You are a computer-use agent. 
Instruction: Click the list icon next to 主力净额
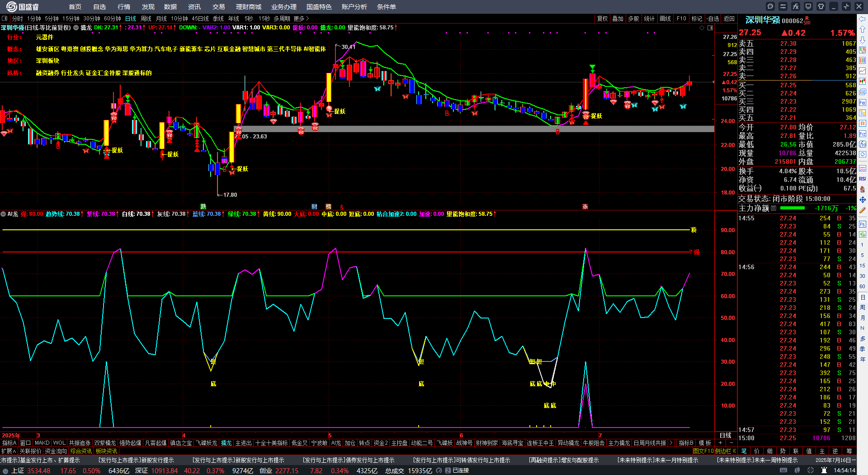774,208
